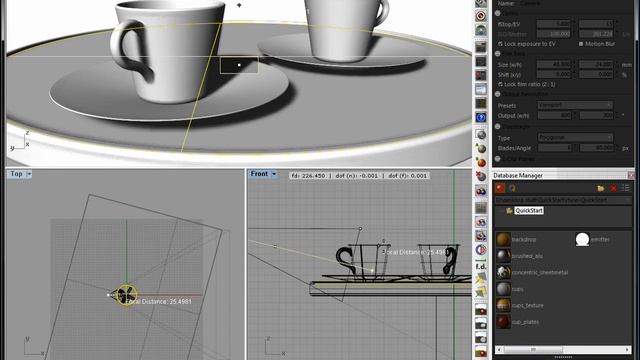Image resolution: width=640 pixels, height=360 pixels.
Task: Click the blue and red spheres toolbar icon
Action: click(x=481, y=191)
